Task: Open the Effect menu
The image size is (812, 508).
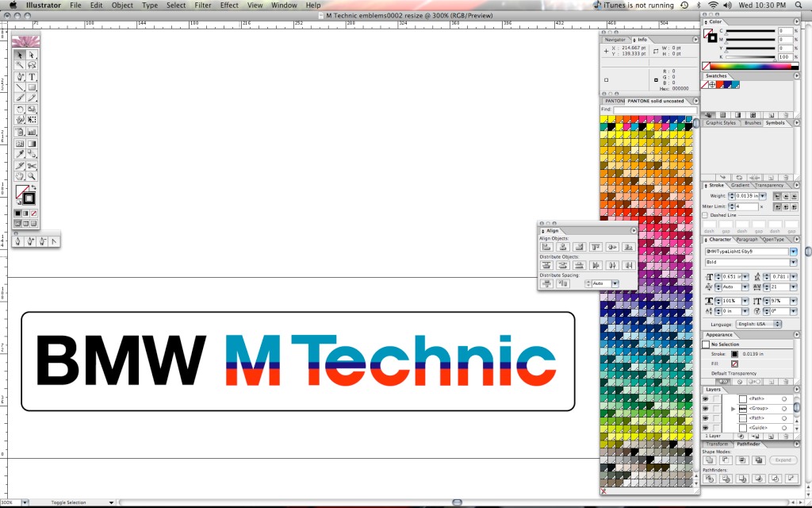Action: [x=229, y=6]
